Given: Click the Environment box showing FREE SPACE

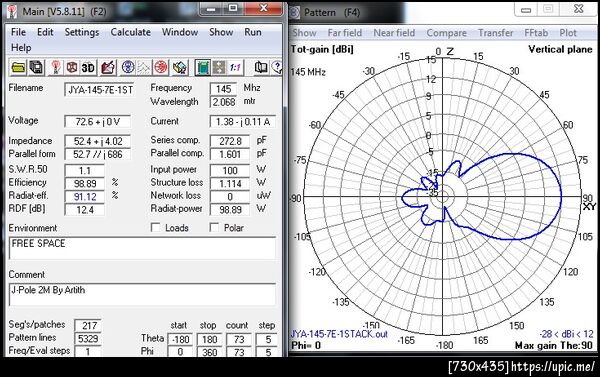Looking at the screenshot, I should click(x=142, y=248).
